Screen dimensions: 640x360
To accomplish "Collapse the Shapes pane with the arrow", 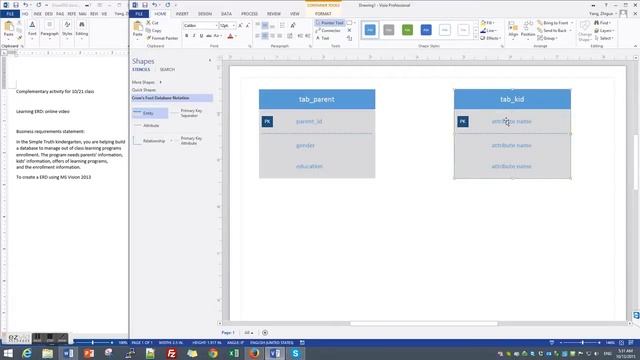I will (x=210, y=60).
